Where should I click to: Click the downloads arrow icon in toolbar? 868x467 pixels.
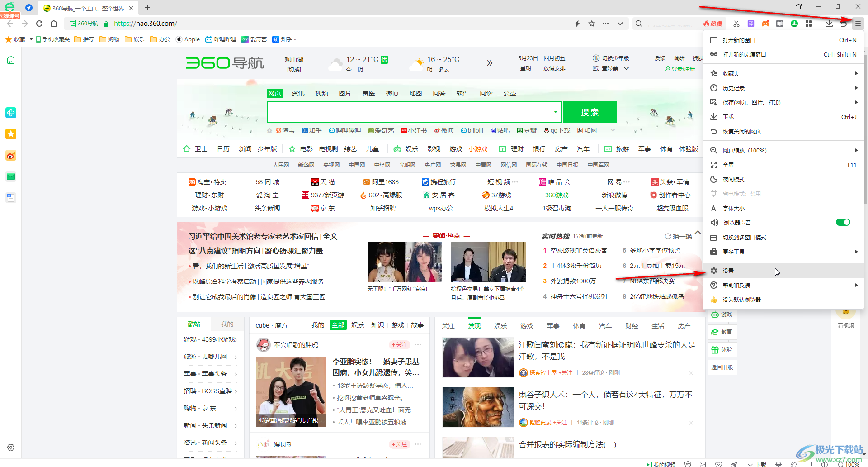[x=829, y=24]
